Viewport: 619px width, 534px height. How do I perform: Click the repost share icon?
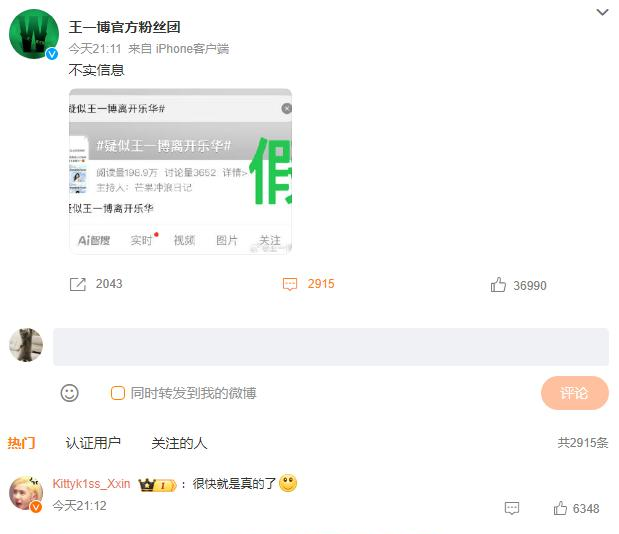click(x=78, y=284)
